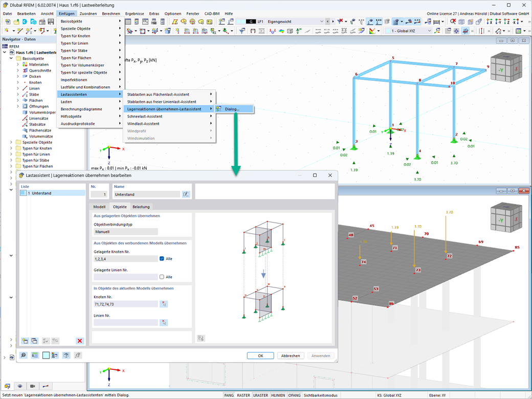This screenshot has height=399, width=532.
Task: Open the Ergebnisse menu
Action: click(135, 14)
